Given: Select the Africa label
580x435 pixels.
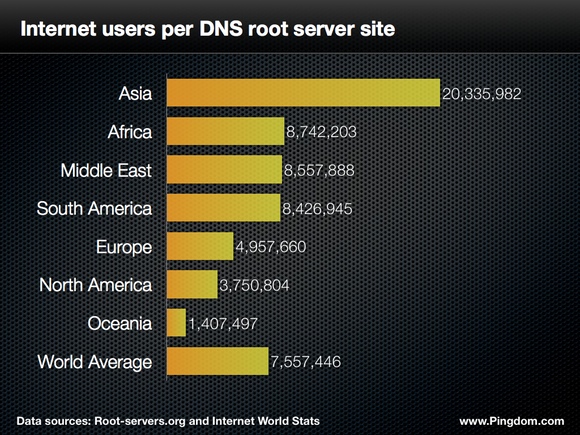Looking at the screenshot, I should click(130, 132).
